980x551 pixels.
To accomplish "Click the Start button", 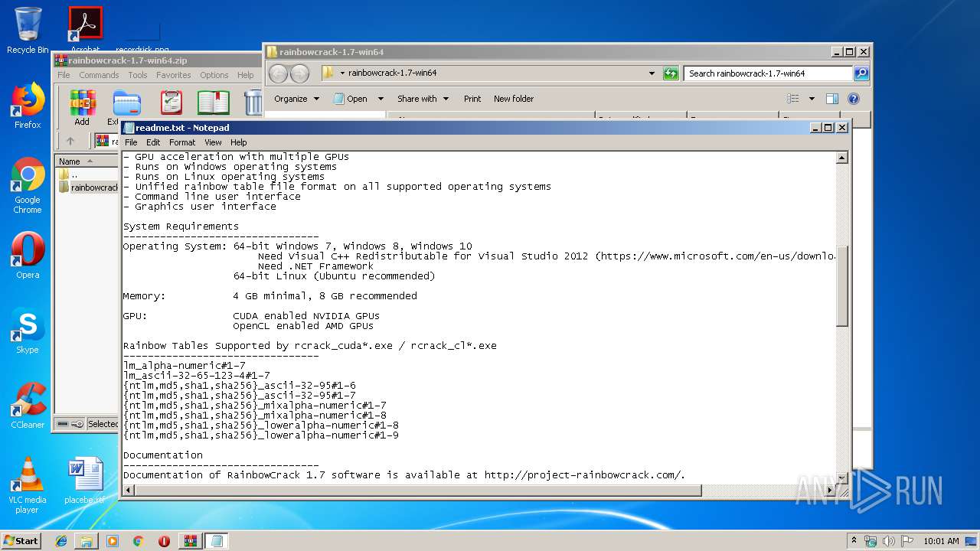I will click(21, 541).
